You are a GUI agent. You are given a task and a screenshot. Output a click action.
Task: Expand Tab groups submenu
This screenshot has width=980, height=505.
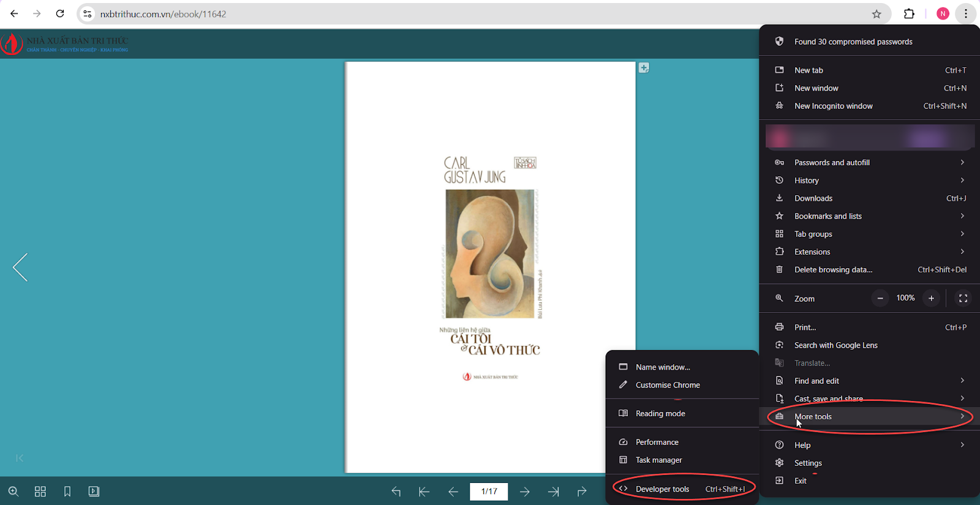tap(869, 234)
